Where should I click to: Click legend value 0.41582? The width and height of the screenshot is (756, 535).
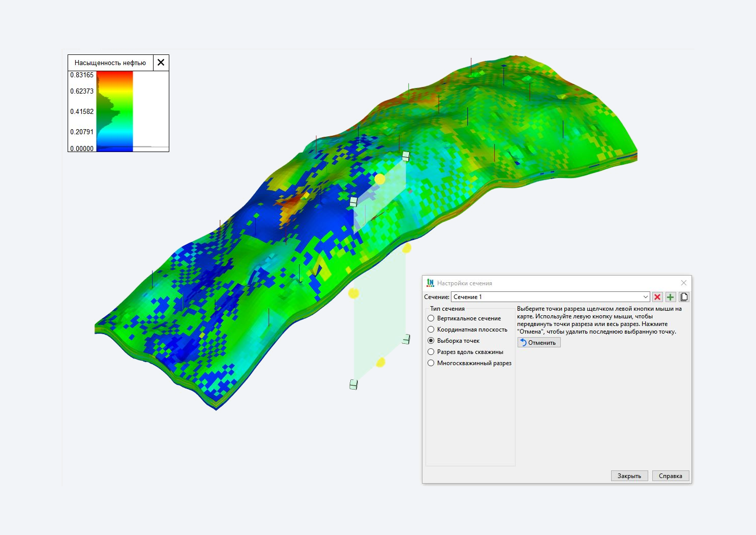82,111
